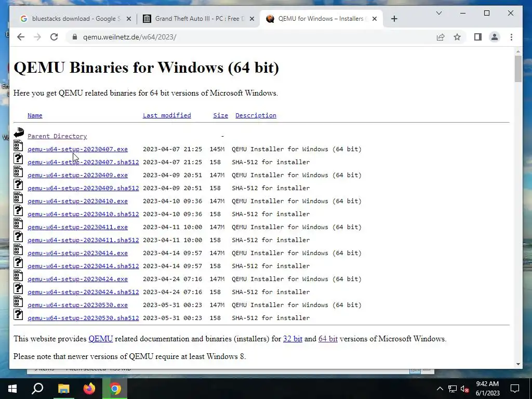Open the tab search dropdown chevron
The image size is (532, 399).
(x=438, y=13)
